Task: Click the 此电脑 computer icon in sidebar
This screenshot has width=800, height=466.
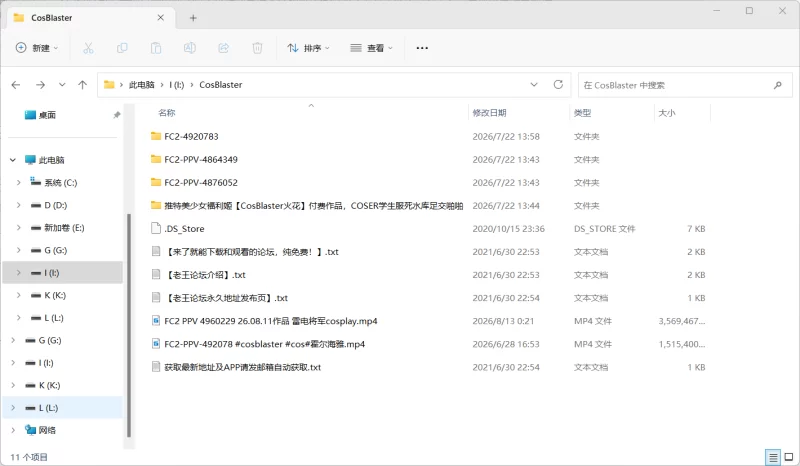Action: click(x=31, y=160)
